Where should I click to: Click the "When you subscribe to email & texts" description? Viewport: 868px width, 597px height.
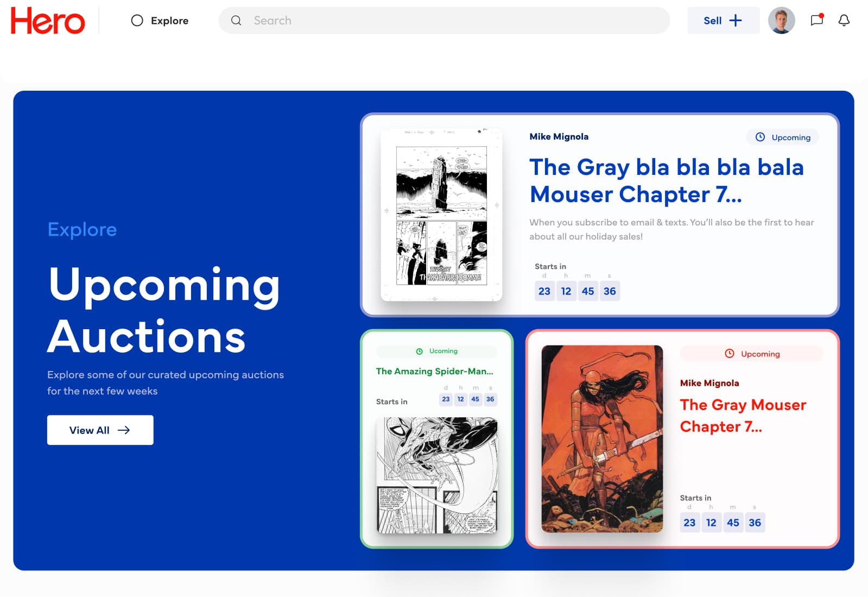(x=671, y=230)
